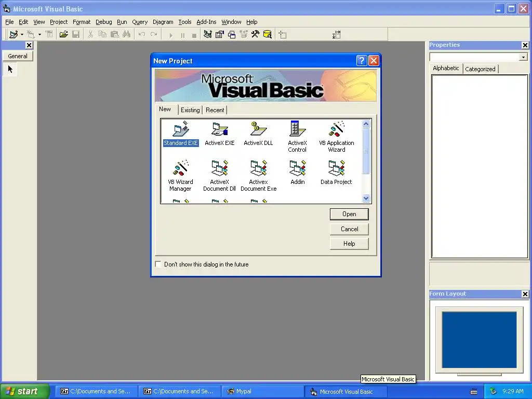Select the VB Application Wizard item
532x399 pixels.
336,137
